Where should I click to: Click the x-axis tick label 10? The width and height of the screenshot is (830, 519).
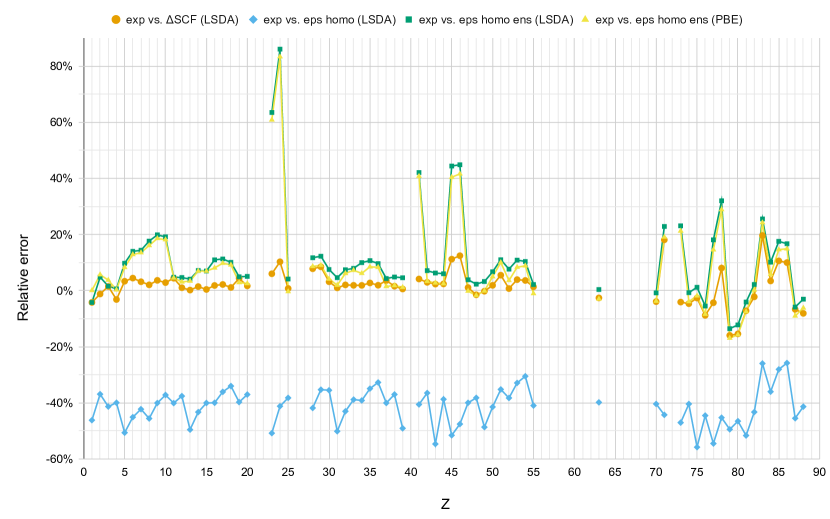pyautogui.click(x=165, y=472)
